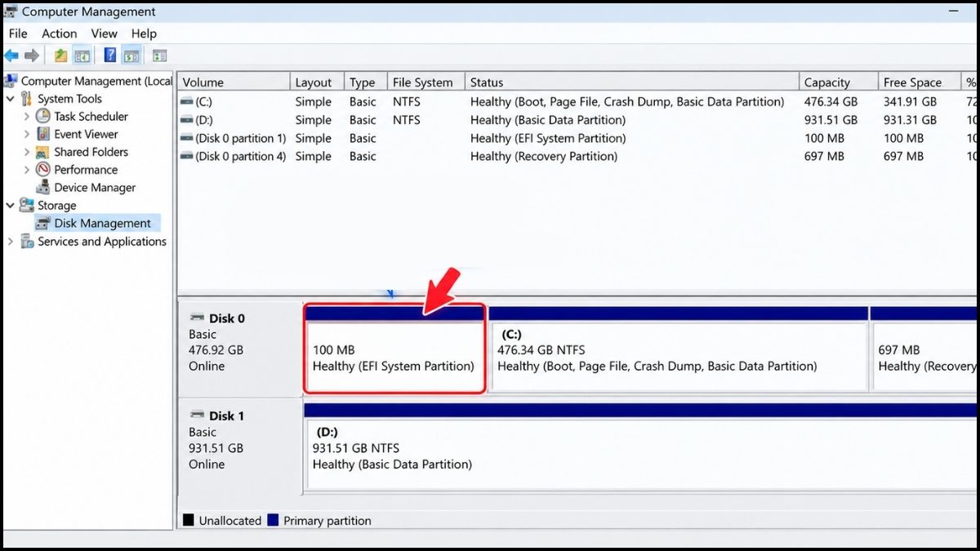Sort by the Free Space column header

click(920, 82)
